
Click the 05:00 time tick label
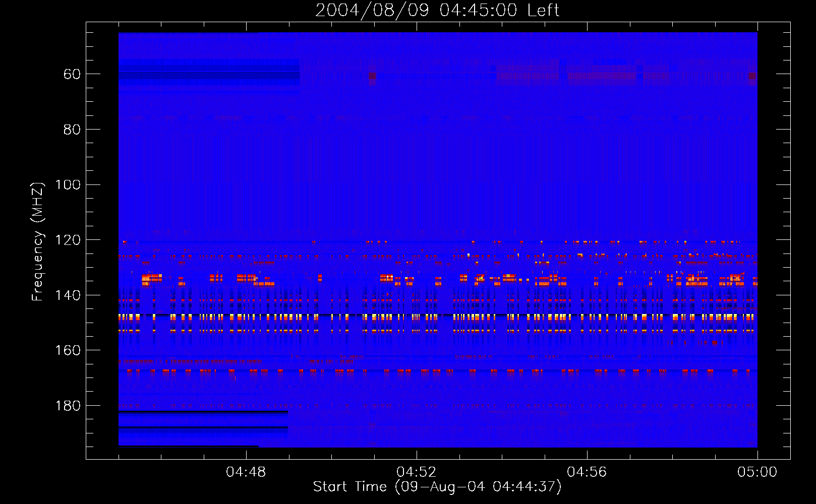click(x=757, y=472)
